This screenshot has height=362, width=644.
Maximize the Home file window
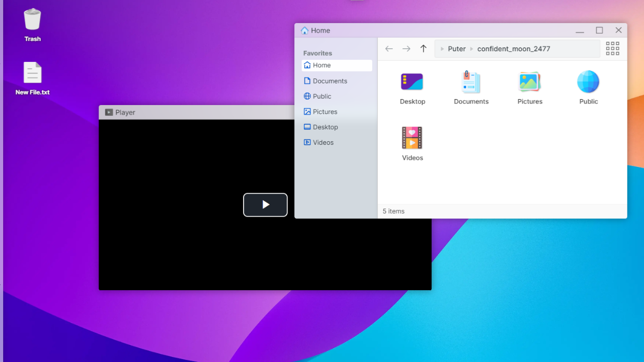coord(599,30)
